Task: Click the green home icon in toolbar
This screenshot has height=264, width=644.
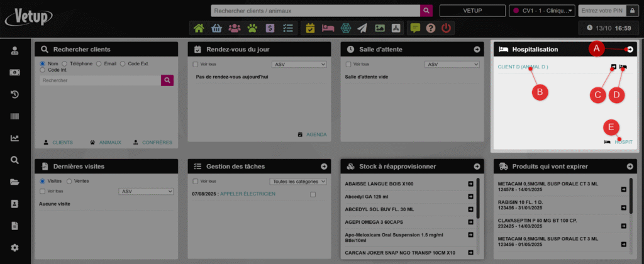Action: tap(199, 28)
